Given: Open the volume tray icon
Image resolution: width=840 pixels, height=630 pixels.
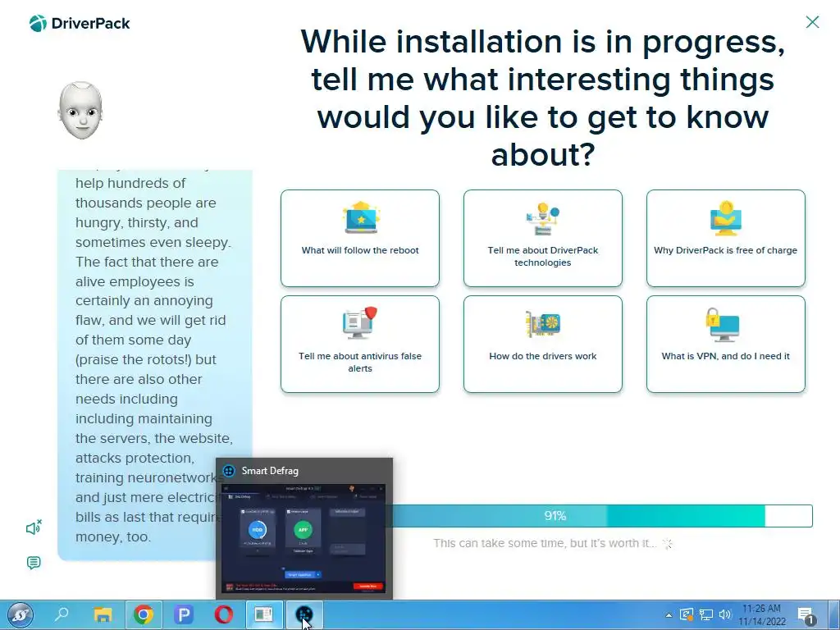Looking at the screenshot, I should [725, 614].
